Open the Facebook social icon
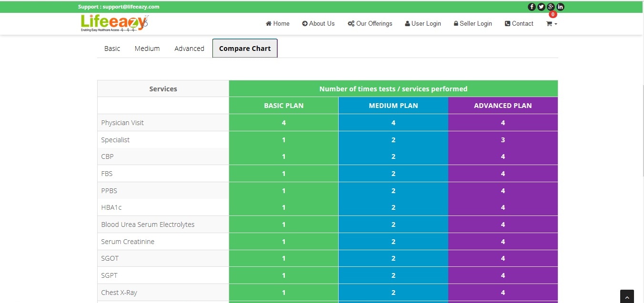Image resolution: width=644 pixels, height=303 pixels. click(532, 7)
